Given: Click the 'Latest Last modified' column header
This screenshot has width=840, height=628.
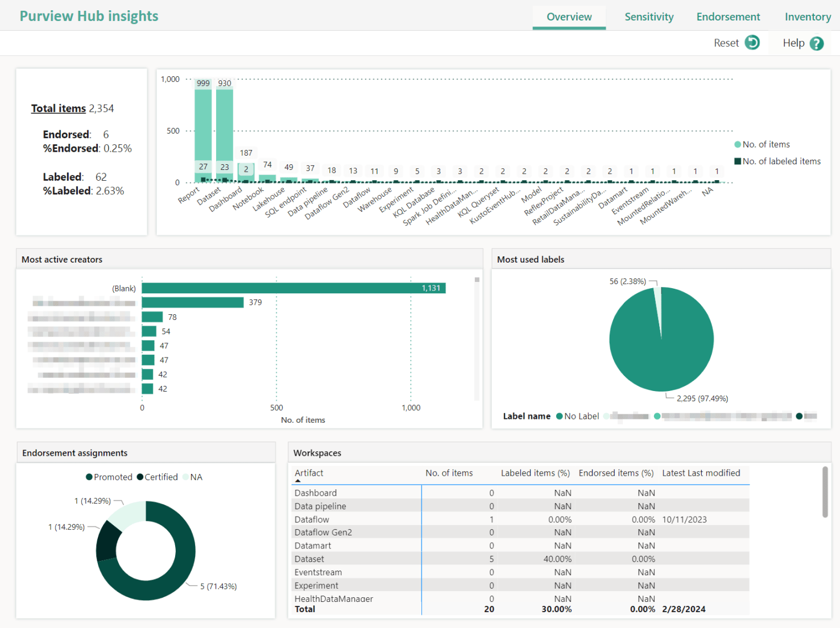Looking at the screenshot, I should [x=702, y=473].
